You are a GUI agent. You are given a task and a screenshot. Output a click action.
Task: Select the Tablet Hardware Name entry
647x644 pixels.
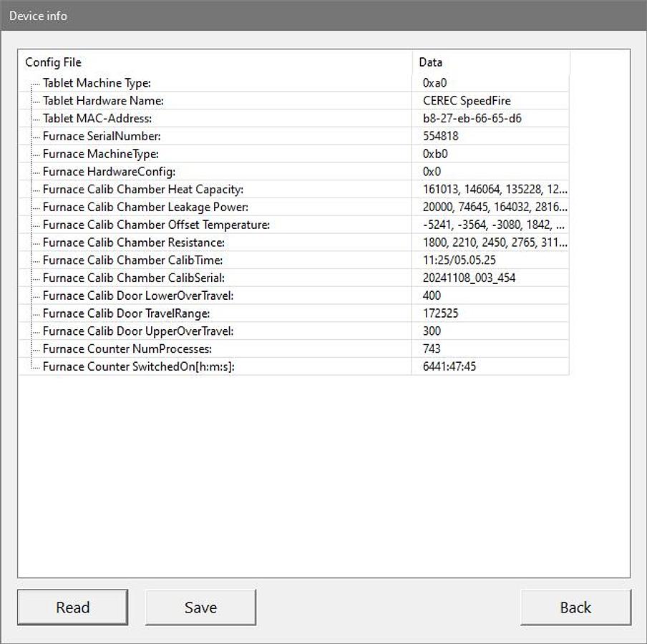click(x=103, y=101)
